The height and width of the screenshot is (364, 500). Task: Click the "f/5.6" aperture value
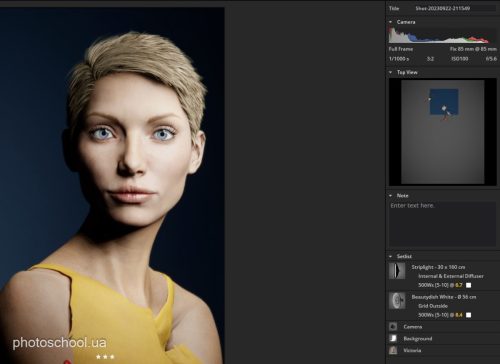click(491, 59)
